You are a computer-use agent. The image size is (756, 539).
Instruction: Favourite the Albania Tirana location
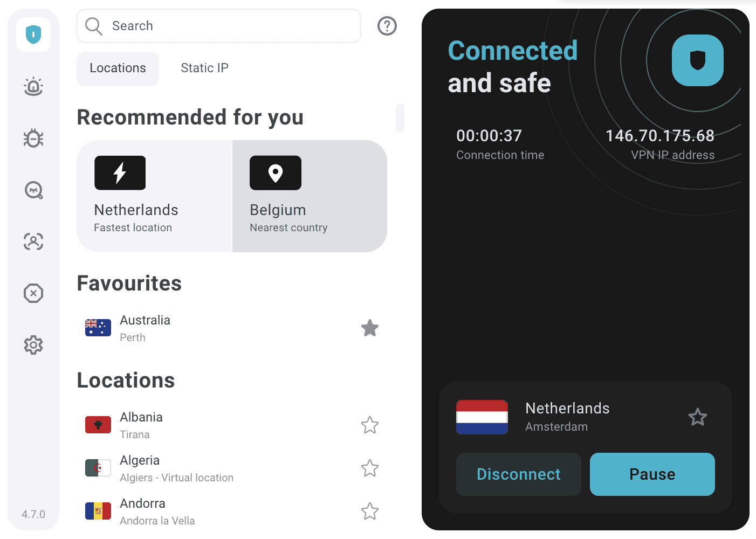point(370,425)
